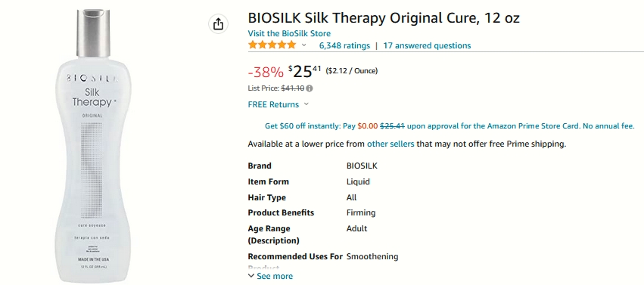Screen dimensions: 644x285
Task: Open the 6,348 ratings link
Action: (344, 45)
